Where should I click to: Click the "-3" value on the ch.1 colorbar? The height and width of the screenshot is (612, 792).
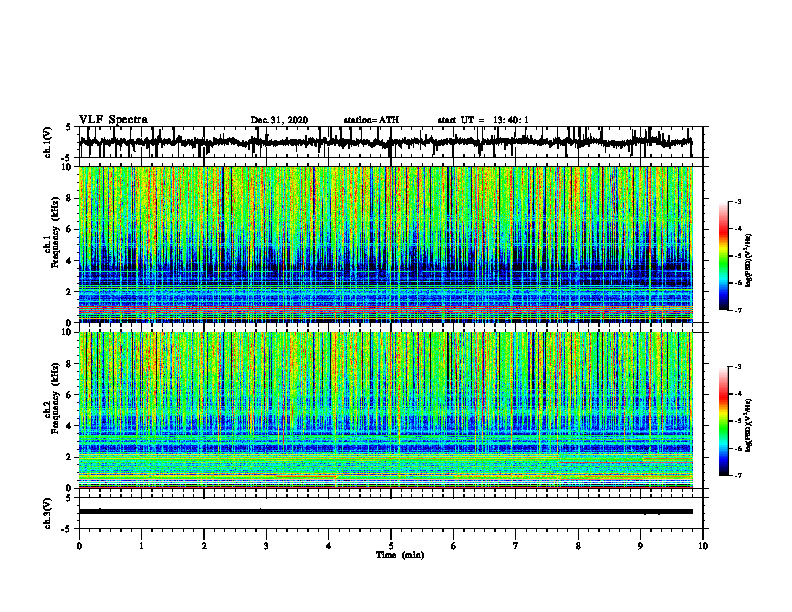coord(738,201)
